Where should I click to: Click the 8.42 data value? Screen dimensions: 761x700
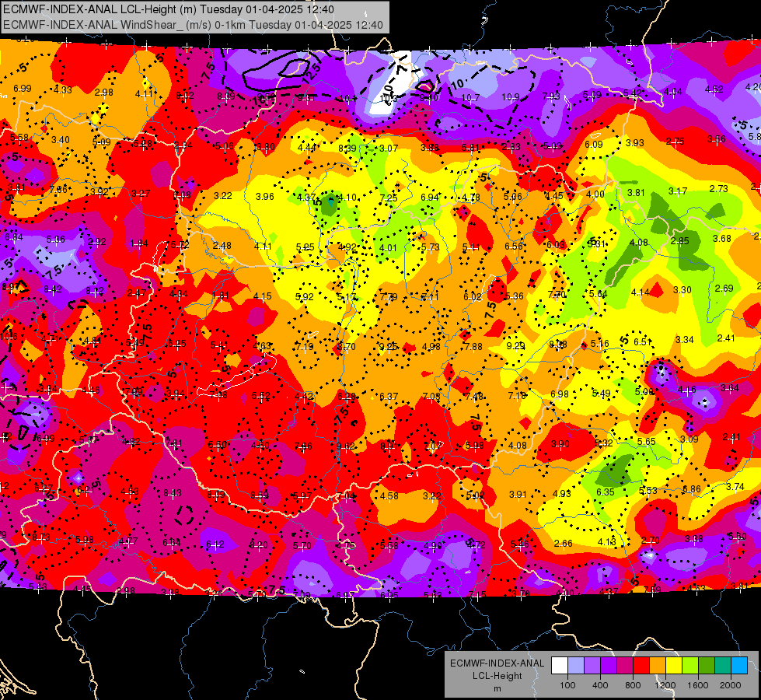52,289
